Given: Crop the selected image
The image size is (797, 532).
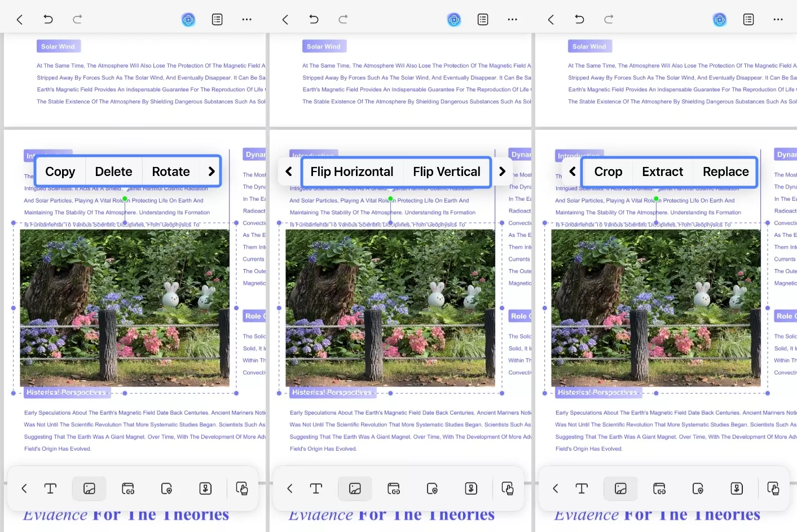Looking at the screenshot, I should pyautogui.click(x=608, y=172).
